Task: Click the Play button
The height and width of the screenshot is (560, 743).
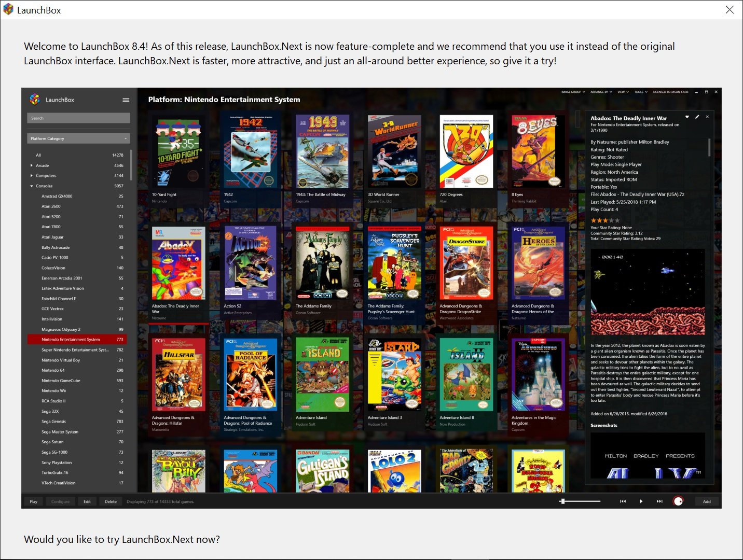Action: [x=34, y=501]
